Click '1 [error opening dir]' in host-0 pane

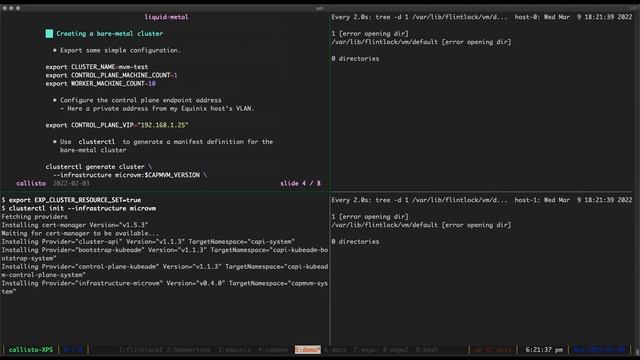click(370, 33)
